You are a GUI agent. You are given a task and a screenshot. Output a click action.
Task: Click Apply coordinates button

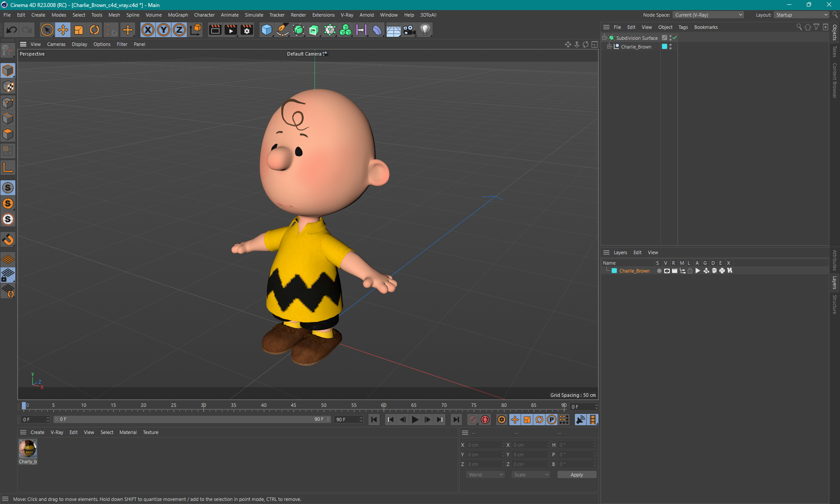pyautogui.click(x=577, y=475)
